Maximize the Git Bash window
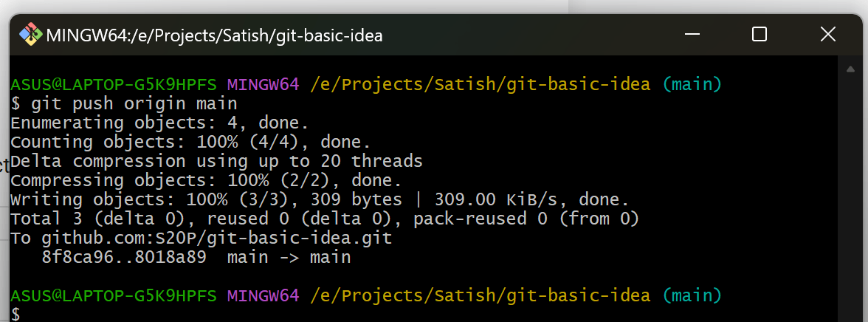Image resolution: width=868 pixels, height=322 pixels. 759,35
